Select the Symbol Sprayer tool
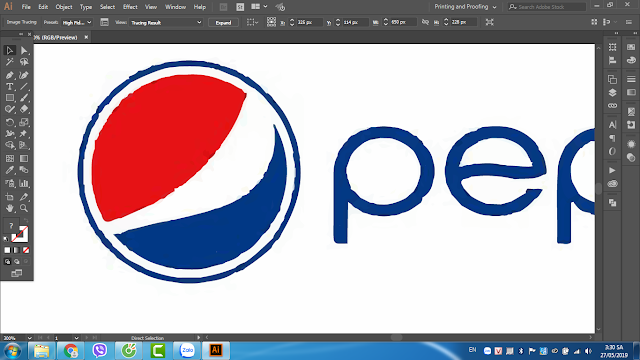The height and width of the screenshot is (360, 640). pyautogui.click(x=10, y=184)
